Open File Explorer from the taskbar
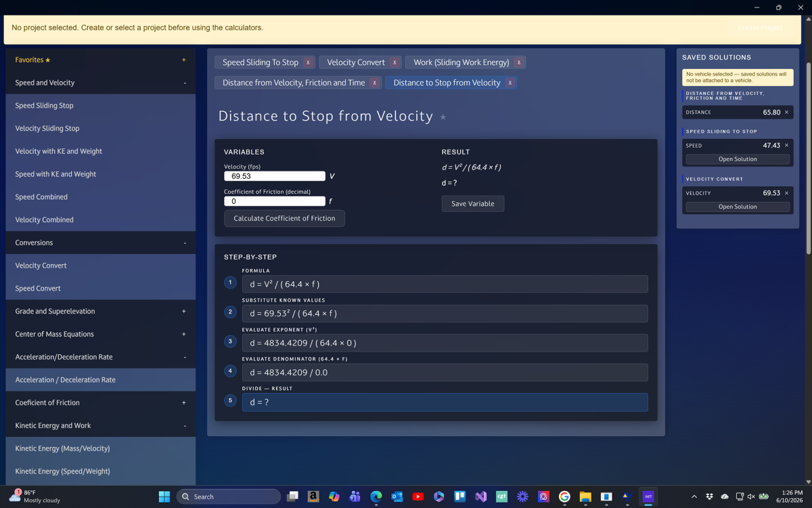This screenshot has width=812, height=508. point(585,496)
